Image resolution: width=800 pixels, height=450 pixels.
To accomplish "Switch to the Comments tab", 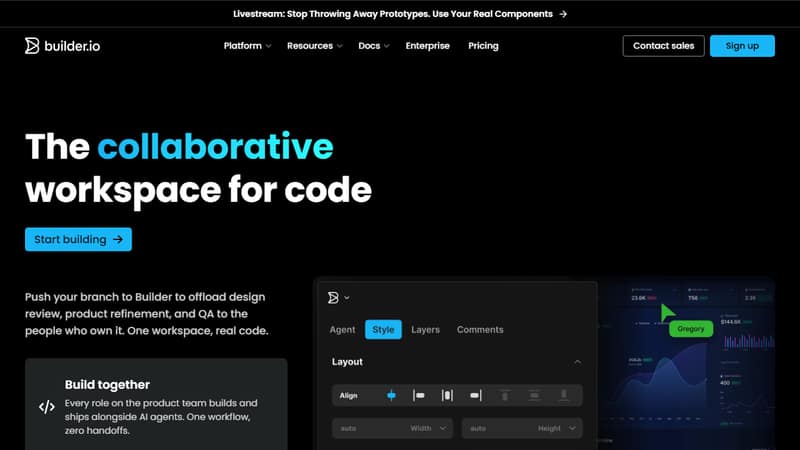I will 480,330.
